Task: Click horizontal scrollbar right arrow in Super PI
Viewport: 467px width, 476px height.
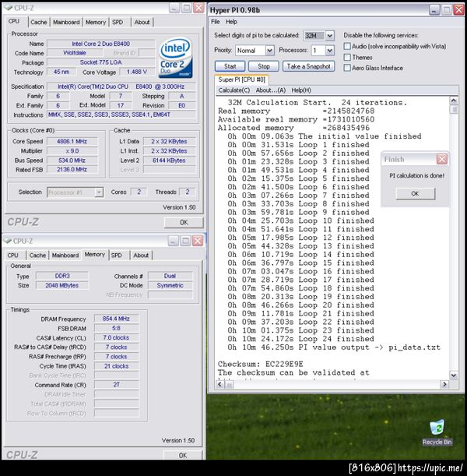Action: [x=444, y=384]
